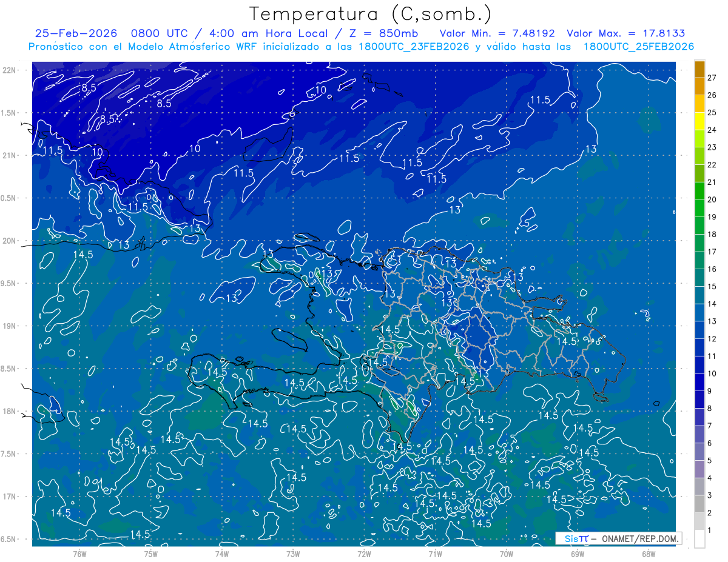This screenshot has height=562, width=728.
Task: Click the "17N" latitude axis label
Action: [x=10, y=497]
